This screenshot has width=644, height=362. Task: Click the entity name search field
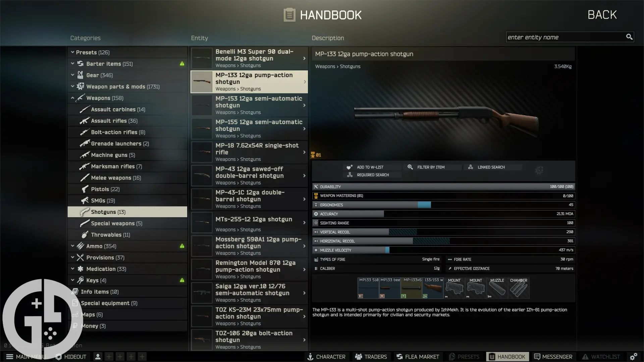point(567,37)
